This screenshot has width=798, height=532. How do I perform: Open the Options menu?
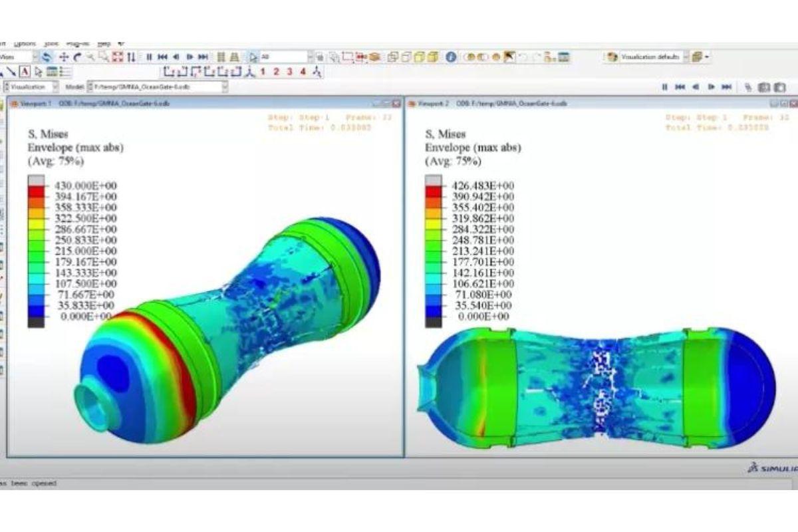tap(25, 44)
